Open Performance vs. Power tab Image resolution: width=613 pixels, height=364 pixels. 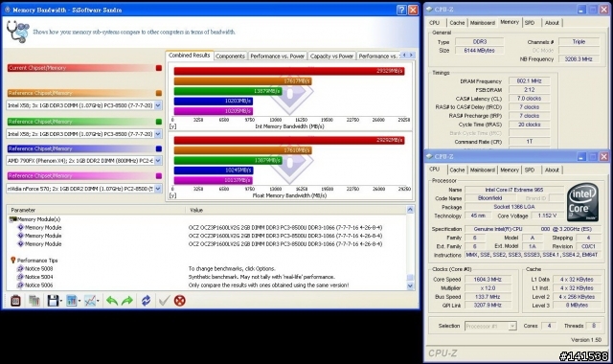277,56
